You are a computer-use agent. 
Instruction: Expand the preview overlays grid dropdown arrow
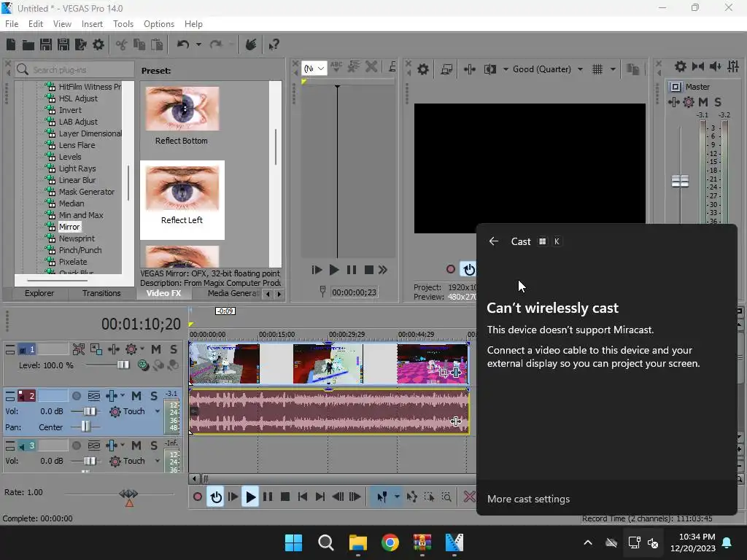click(613, 69)
